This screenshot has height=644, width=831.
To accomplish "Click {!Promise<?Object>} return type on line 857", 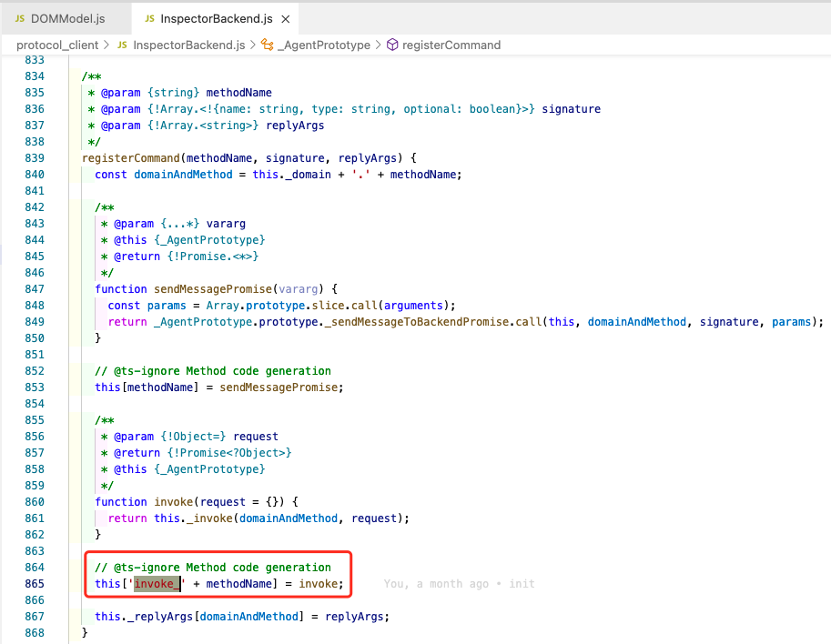I will pos(229,453).
